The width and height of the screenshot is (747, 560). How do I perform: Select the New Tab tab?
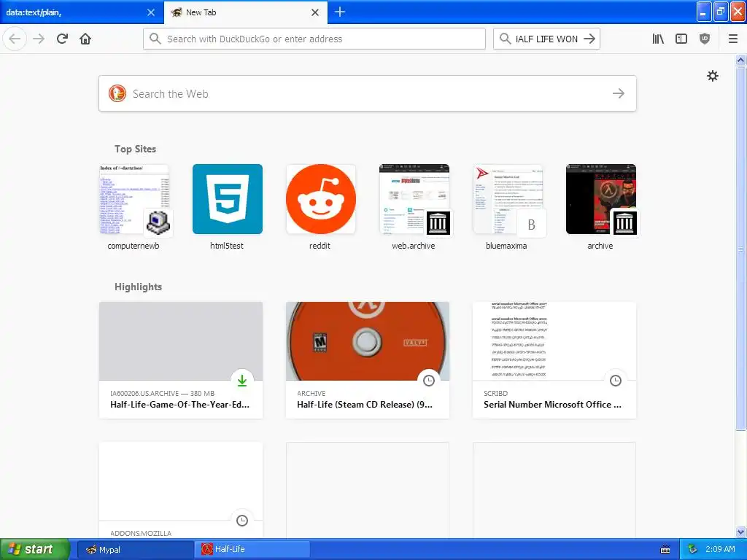[246, 12]
